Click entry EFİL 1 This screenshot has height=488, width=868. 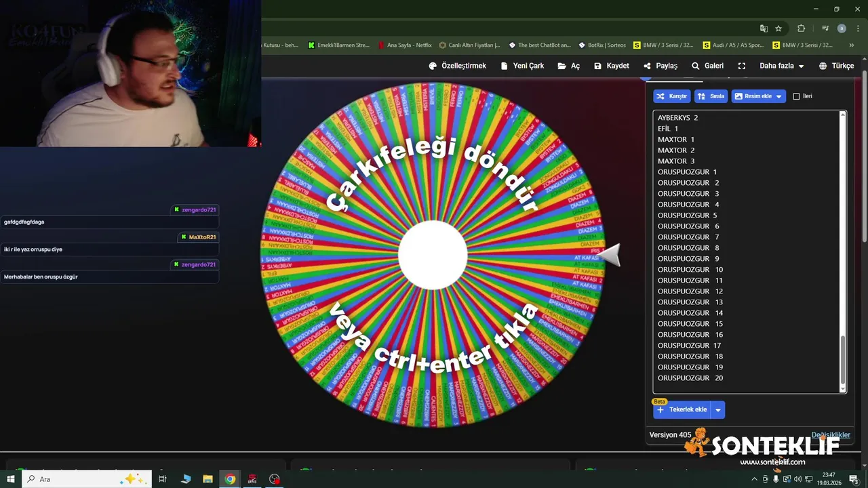(668, 128)
